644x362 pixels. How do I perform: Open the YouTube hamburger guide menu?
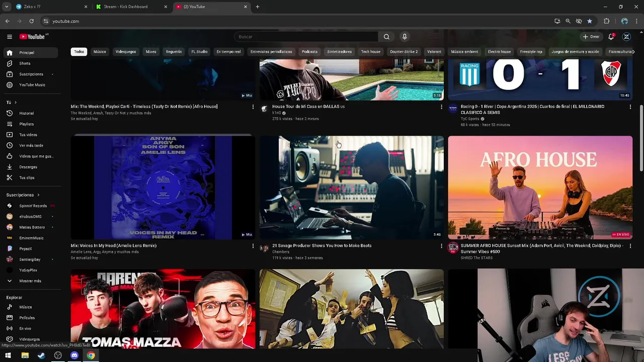pyautogui.click(x=10, y=37)
